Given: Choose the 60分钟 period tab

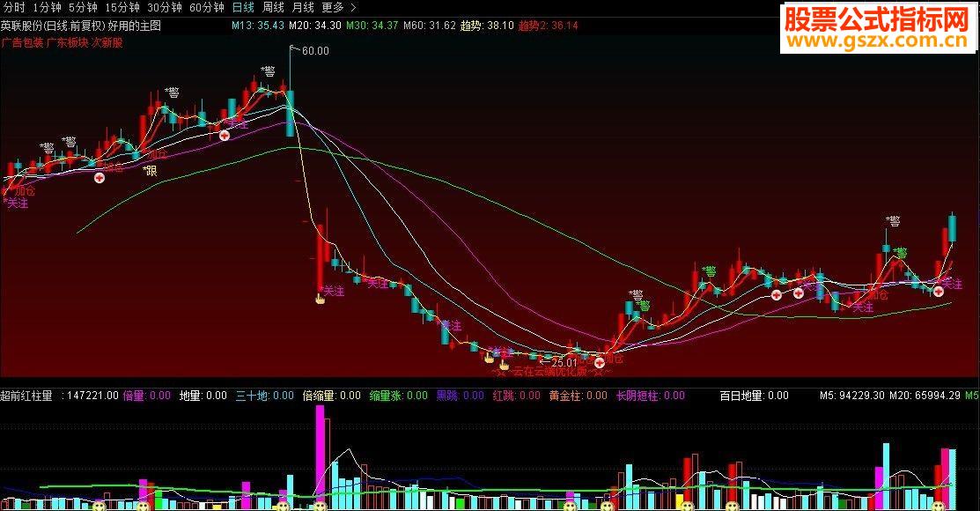Looking at the screenshot, I should click(207, 8).
